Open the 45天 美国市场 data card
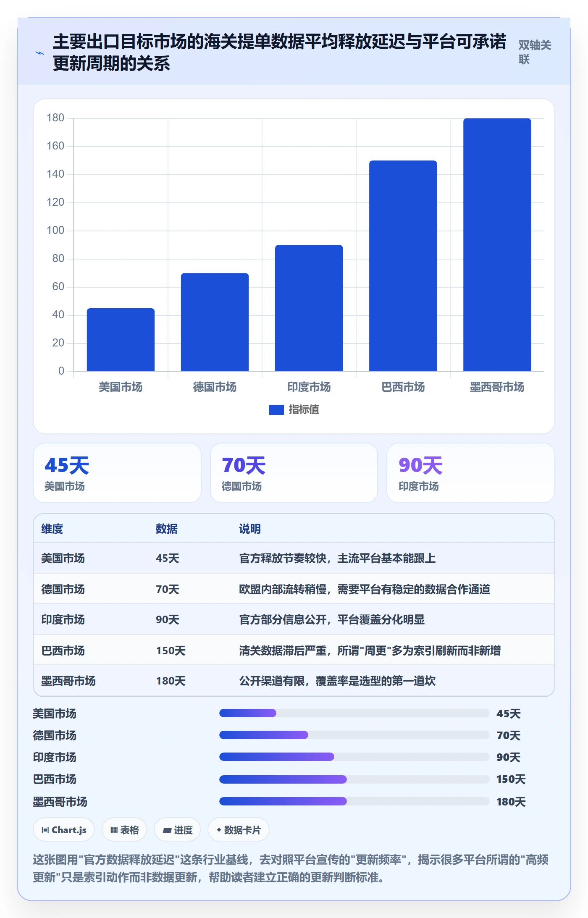The image size is (588, 918). pyautogui.click(x=117, y=473)
